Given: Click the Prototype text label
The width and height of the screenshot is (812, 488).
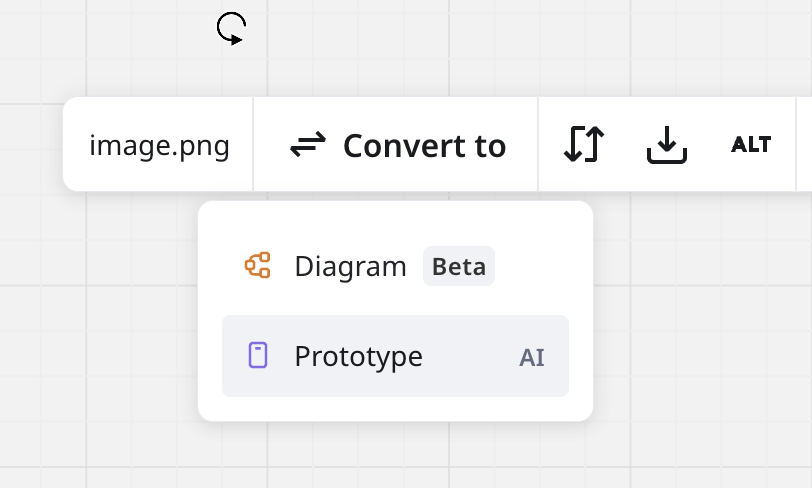Looking at the screenshot, I should (358, 356).
